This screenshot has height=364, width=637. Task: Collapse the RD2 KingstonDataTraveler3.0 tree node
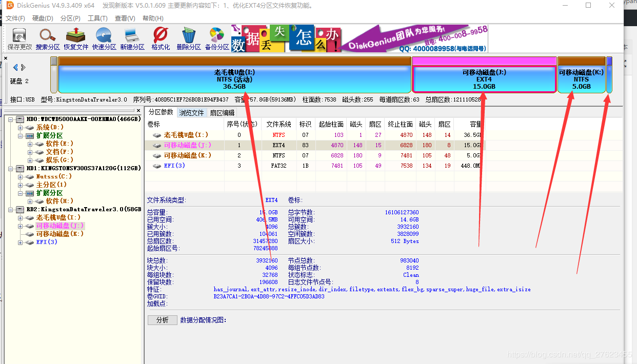(x=11, y=209)
